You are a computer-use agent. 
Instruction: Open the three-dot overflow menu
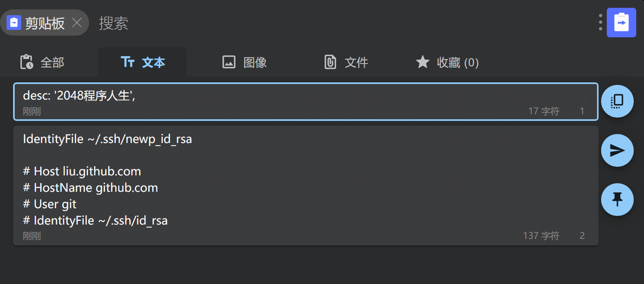(x=600, y=21)
